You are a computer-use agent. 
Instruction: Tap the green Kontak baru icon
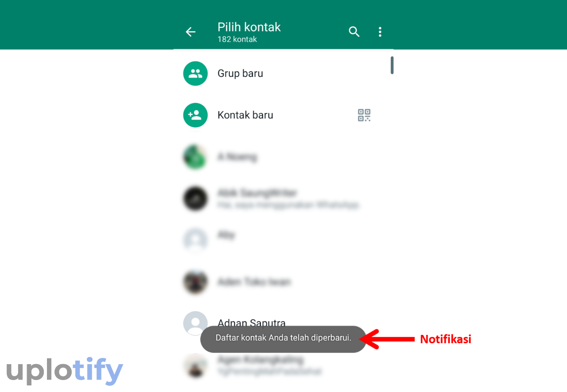(x=195, y=115)
